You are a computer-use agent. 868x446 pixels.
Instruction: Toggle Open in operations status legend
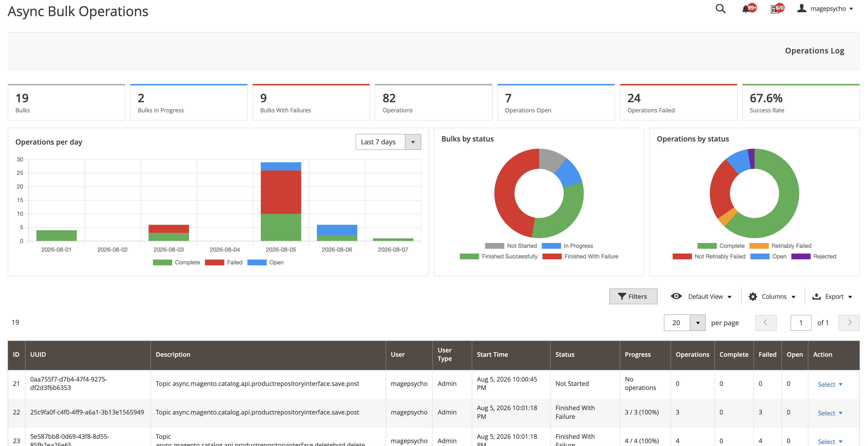769,256
